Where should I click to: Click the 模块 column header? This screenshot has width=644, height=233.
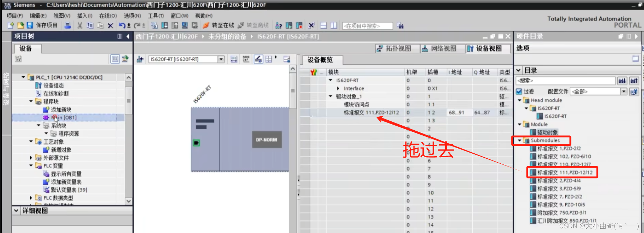click(x=365, y=72)
